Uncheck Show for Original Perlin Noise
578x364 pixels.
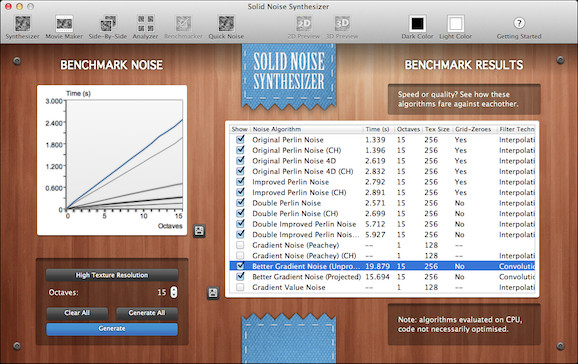(240, 139)
